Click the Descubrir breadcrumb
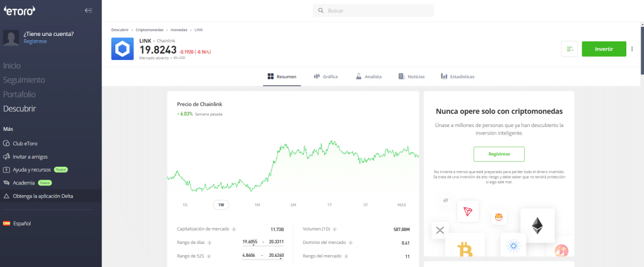This screenshot has width=644, height=267. pos(120,29)
